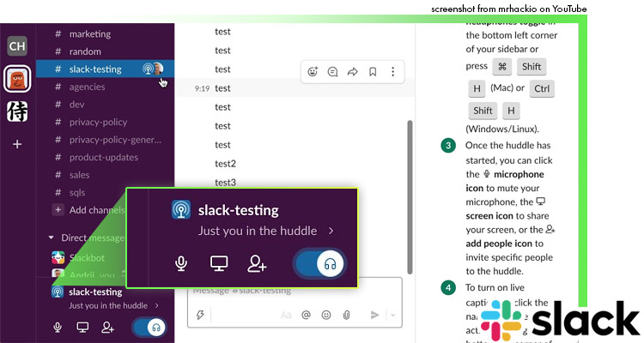The image size is (644, 343).
Task: Send the message with the paper plane icon
Action: 374,315
